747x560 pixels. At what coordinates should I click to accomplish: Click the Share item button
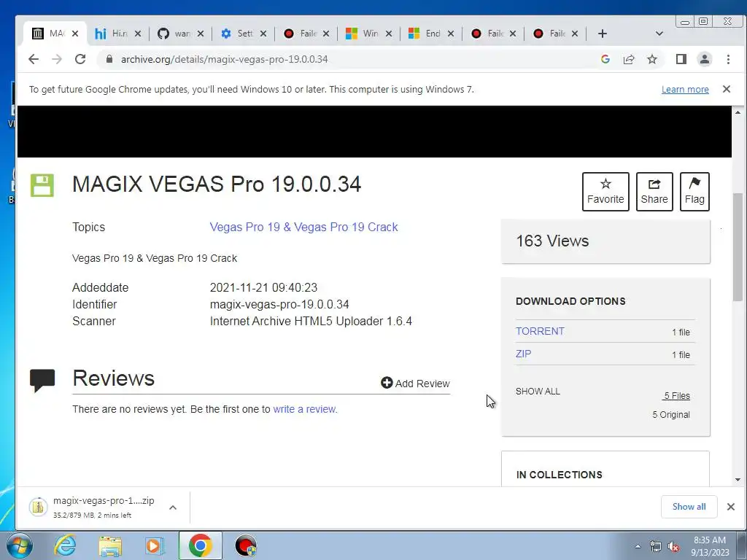(x=654, y=192)
